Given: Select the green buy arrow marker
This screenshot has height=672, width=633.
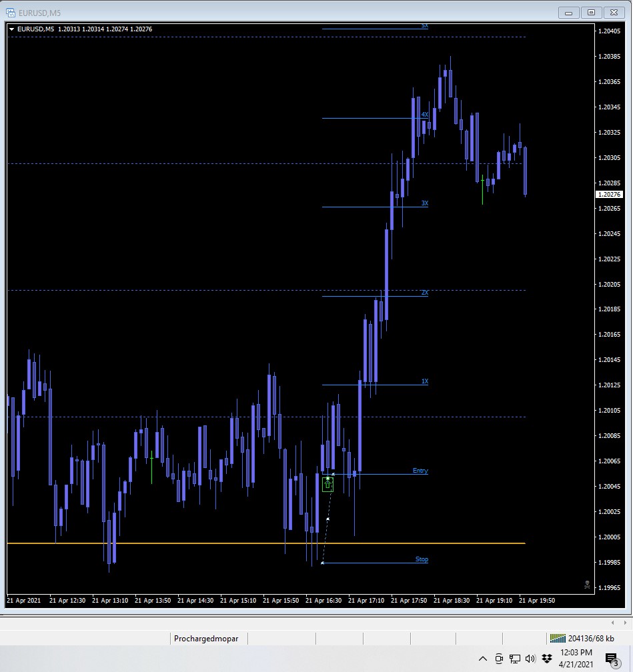Looking at the screenshot, I should coord(328,484).
